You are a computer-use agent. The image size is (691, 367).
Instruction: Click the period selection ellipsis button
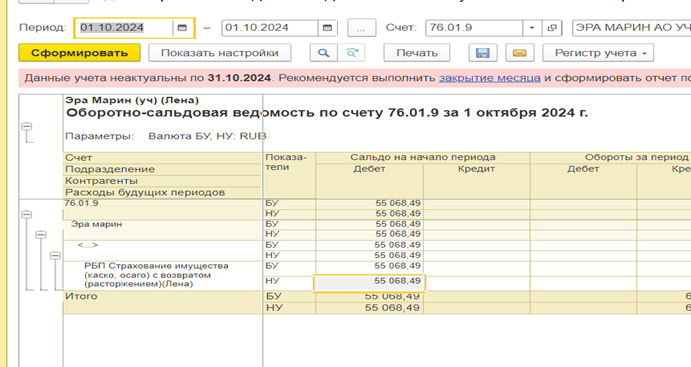[x=361, y=28]
